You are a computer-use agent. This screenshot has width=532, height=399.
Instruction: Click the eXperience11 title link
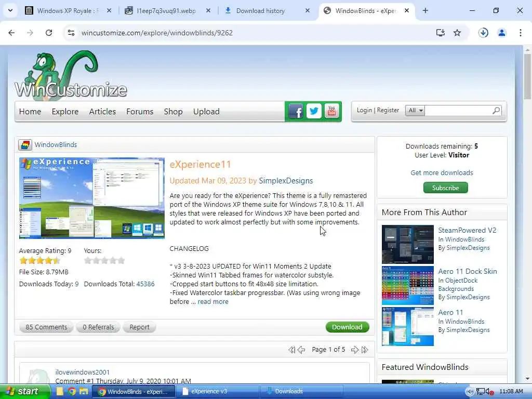coord(200,165)
